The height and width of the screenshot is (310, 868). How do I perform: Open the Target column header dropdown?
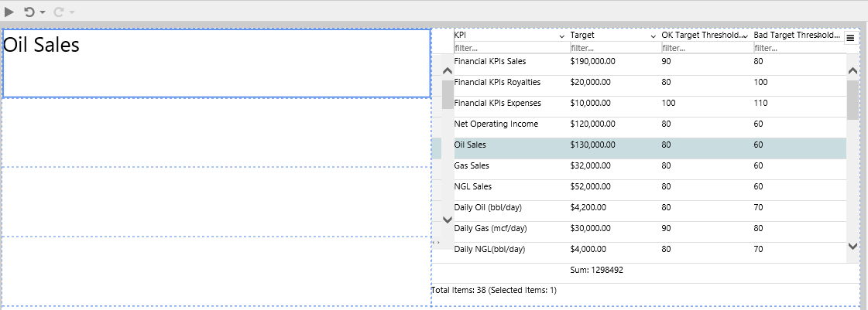653,37
